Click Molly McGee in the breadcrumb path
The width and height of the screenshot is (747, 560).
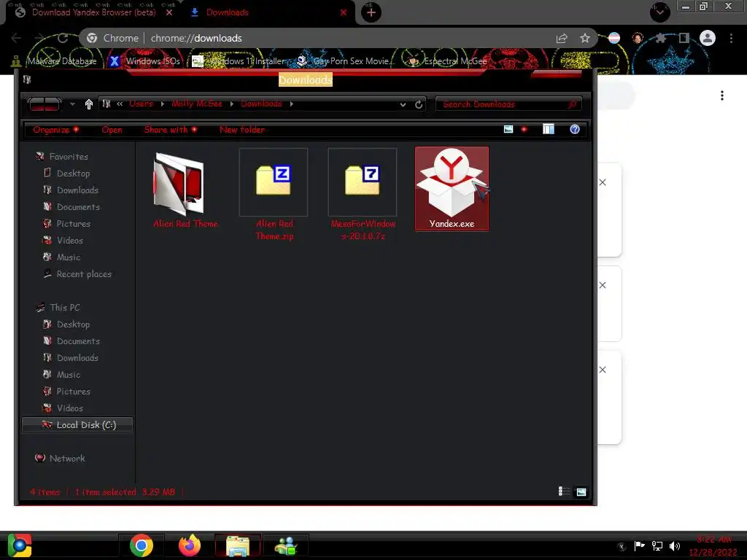coord(197,104)
